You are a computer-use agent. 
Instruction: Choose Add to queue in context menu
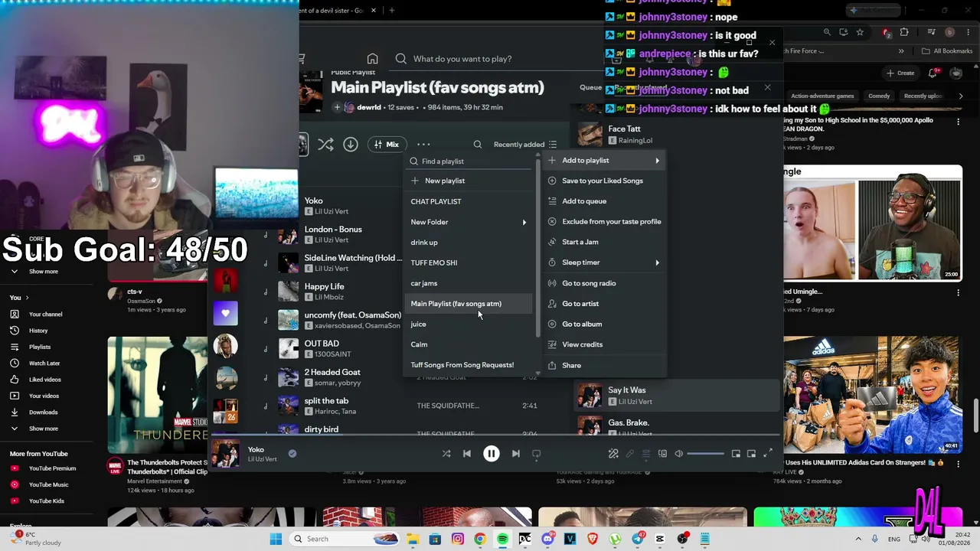pos(584,201)
